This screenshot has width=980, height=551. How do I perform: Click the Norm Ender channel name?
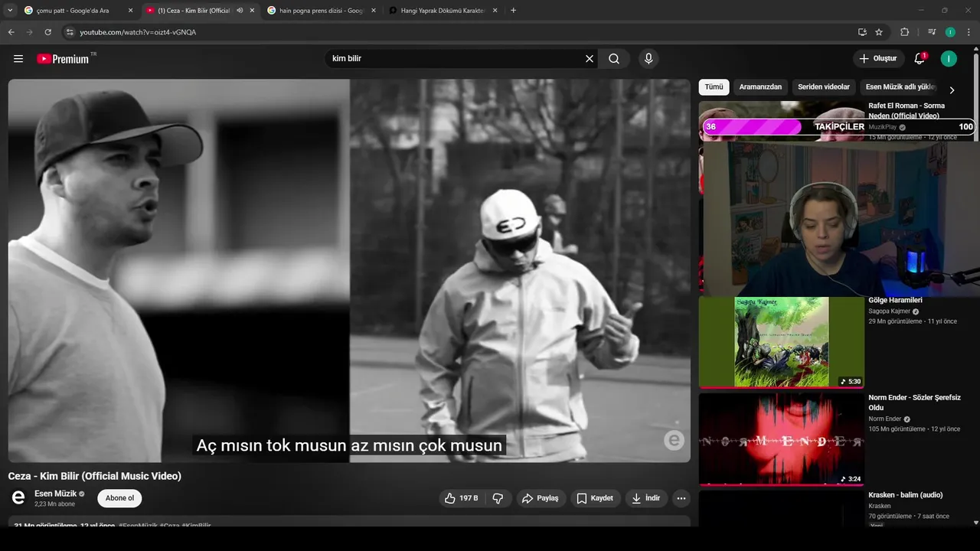point(885,419)
